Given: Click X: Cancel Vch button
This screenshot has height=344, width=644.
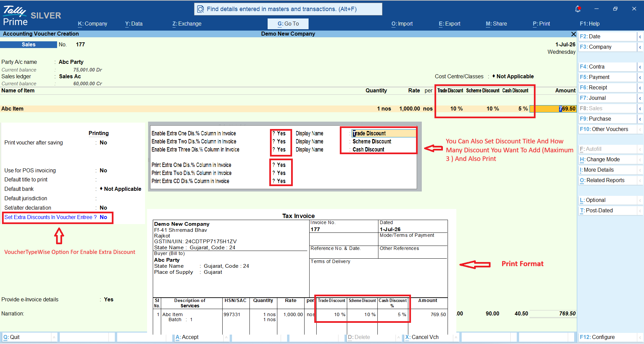Looking at the screenshot, I should click(x=428, y=337).
